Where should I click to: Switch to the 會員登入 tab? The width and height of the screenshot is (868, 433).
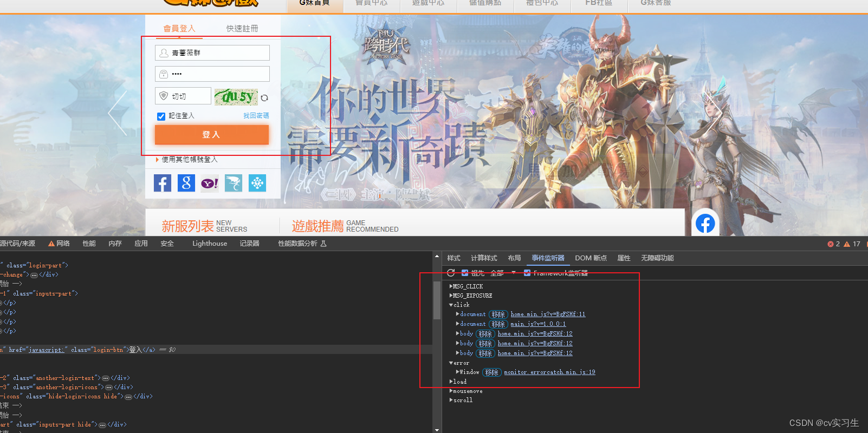(179, 28)
